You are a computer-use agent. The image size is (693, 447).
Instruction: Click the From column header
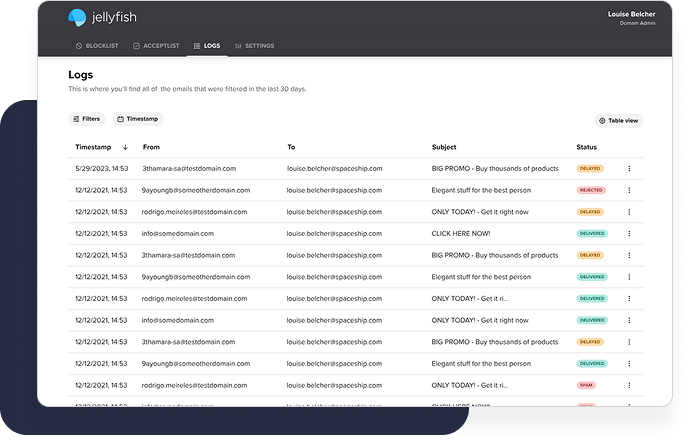coord(151,147)
